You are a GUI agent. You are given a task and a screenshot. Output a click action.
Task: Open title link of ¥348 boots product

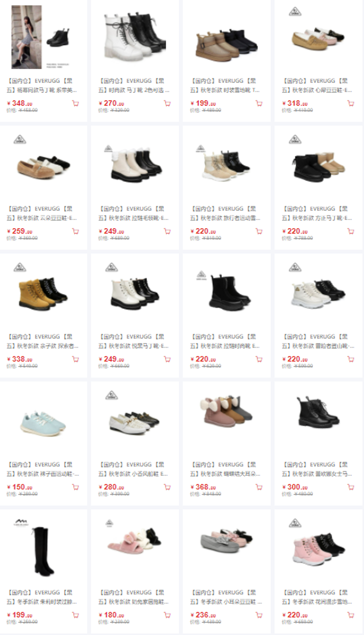click(43, 85)
